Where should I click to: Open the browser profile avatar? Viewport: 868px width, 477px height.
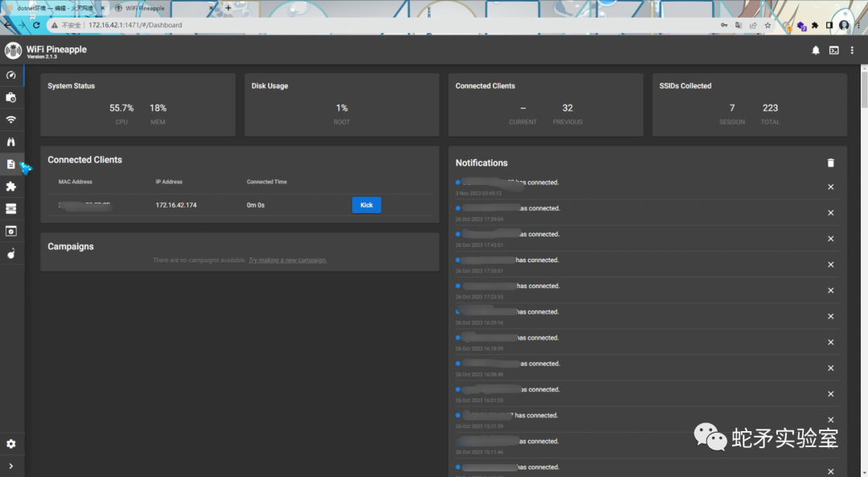(844, 25)
